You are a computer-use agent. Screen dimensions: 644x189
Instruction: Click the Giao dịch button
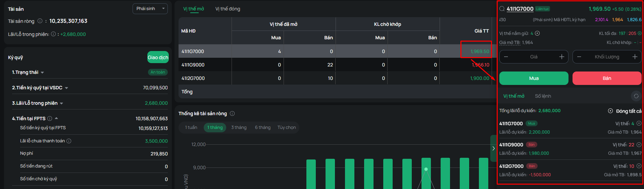[x=158, y=57]
